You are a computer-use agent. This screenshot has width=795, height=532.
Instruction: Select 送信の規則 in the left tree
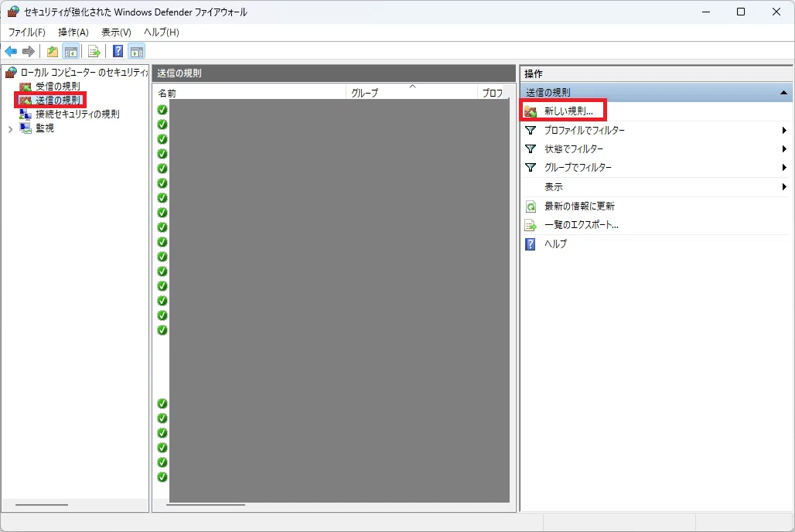pyautogui.click(x=58, y=100)
